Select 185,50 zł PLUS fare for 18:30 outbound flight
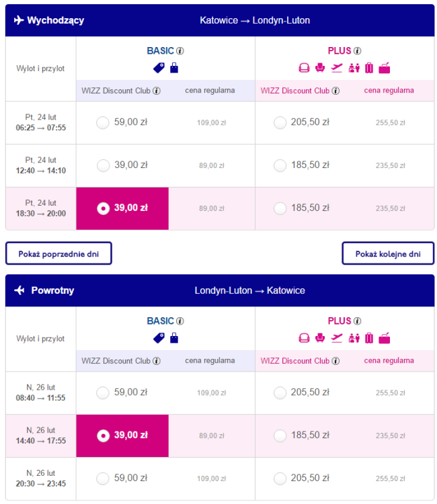437x504 pixels. click(280, 208)
